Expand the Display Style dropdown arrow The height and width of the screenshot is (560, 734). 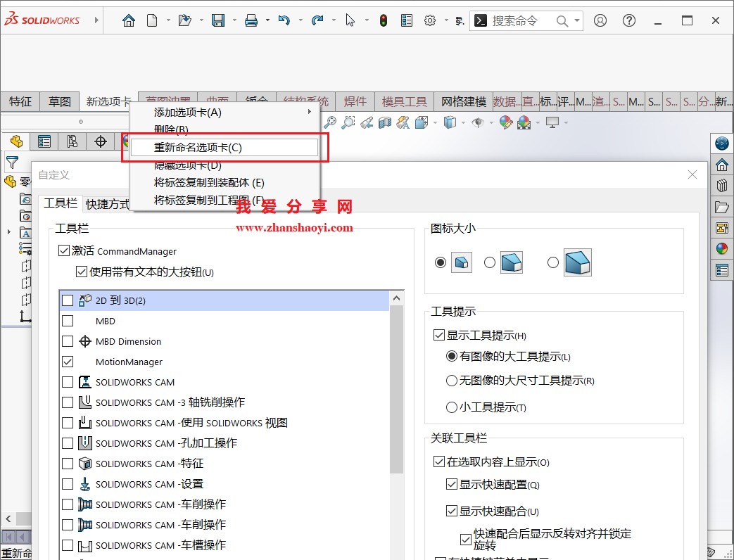[463, 122]
